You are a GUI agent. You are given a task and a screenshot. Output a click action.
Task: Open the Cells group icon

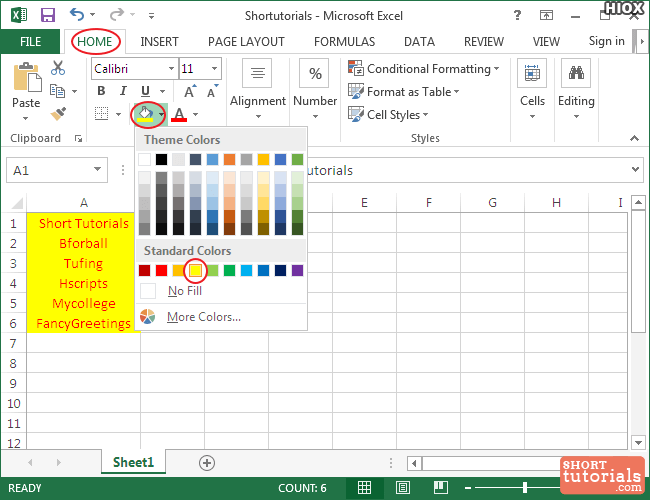532,73
